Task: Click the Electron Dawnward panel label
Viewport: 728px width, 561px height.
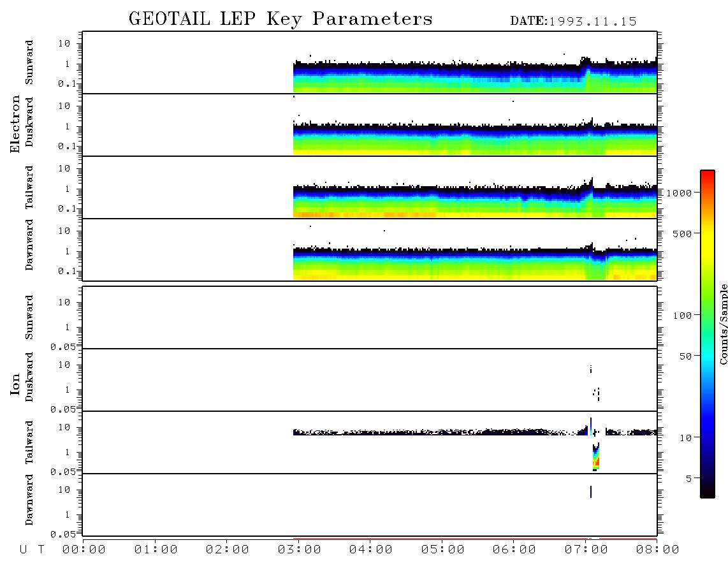Action: (x=29, y=245)
